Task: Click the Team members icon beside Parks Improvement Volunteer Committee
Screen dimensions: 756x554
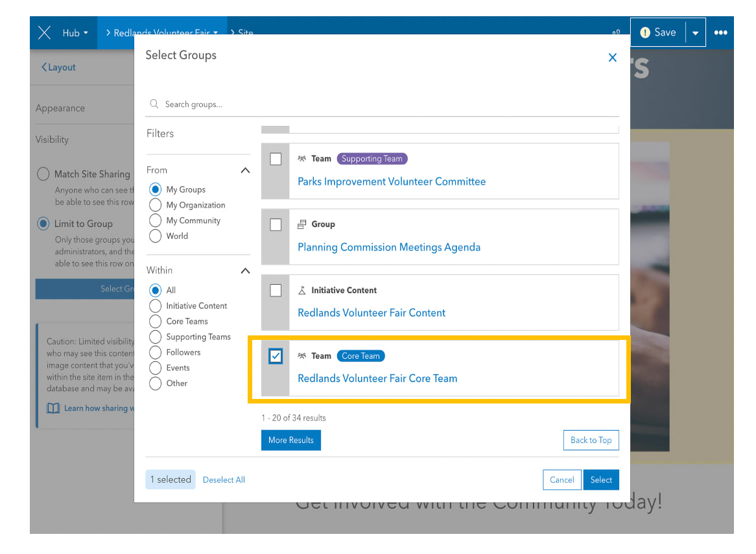Action: pyautogui.click(x=302, y=158)
